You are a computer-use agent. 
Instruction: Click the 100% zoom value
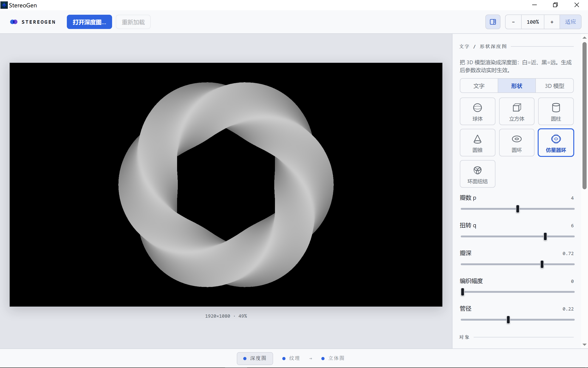[533, 22]
